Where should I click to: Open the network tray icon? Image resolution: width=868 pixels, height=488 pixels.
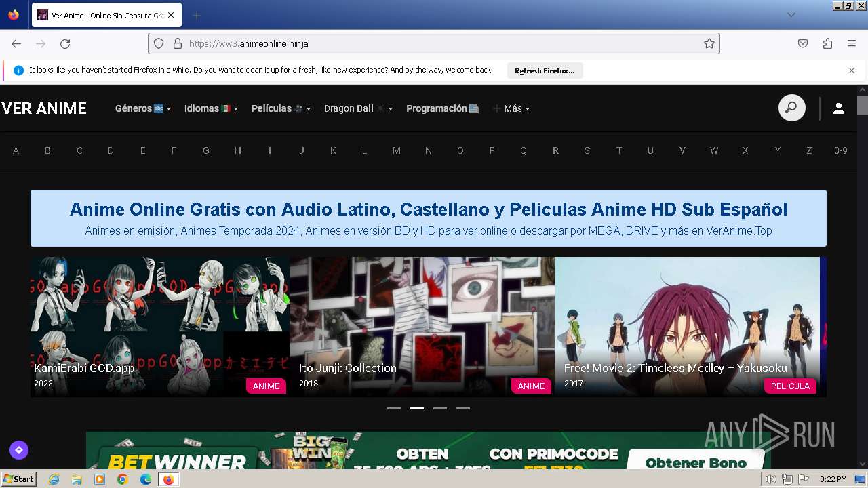point(787,480)
